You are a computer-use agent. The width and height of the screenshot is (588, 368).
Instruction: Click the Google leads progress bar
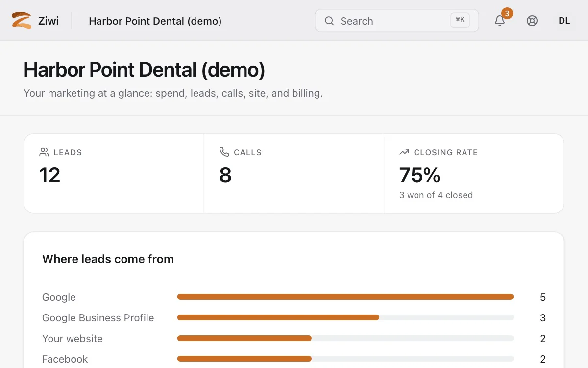coord(345,297)
